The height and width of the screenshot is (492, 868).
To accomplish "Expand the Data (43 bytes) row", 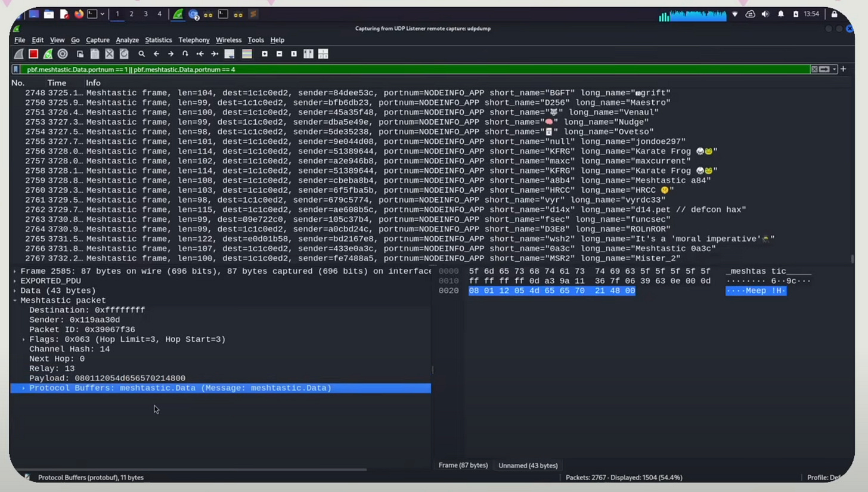I will click(15, 291).
